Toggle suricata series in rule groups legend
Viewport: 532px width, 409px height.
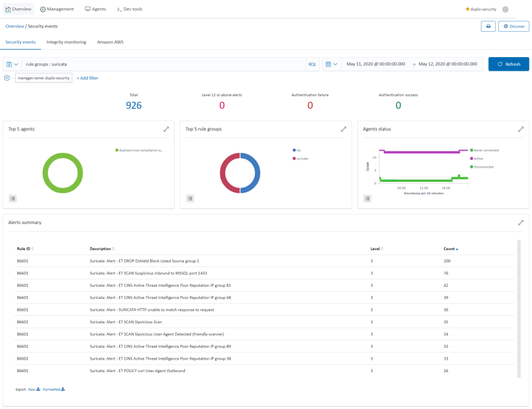[x=302, y=158]
